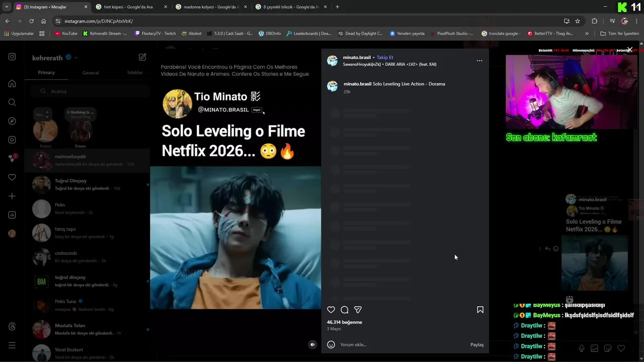Open Tüm Yer İşaretleri folder
Screen dimensions: 644x362
619,33
